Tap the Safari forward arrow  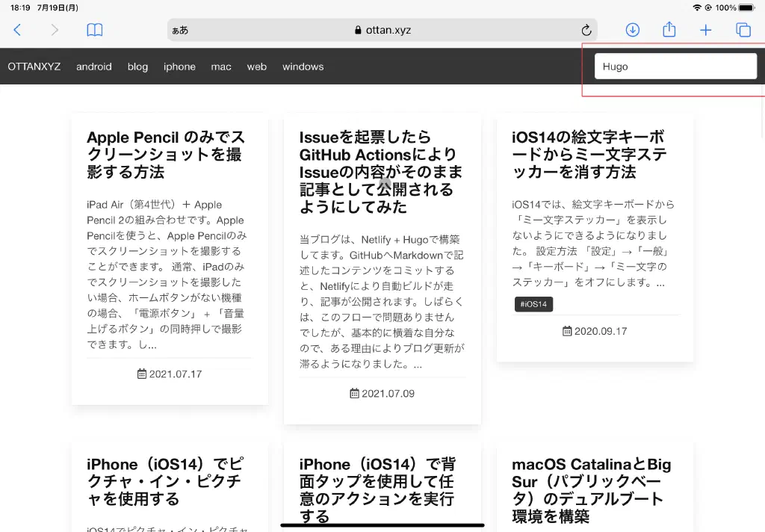[55, 30]
